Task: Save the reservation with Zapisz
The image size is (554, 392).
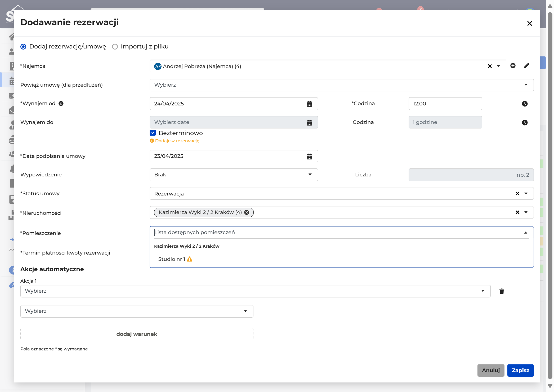Action: point(520,370)
